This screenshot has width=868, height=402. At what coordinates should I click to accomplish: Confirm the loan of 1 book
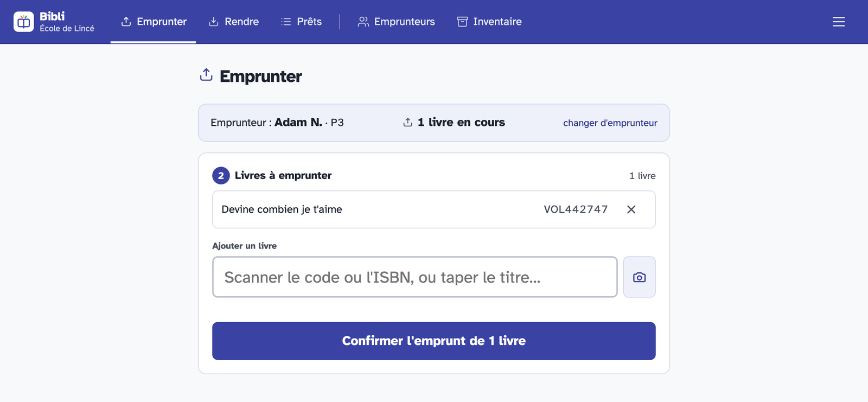434,341
